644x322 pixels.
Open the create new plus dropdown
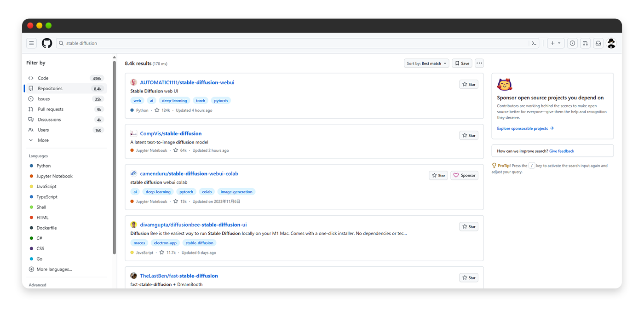click(x=556, y=43)
